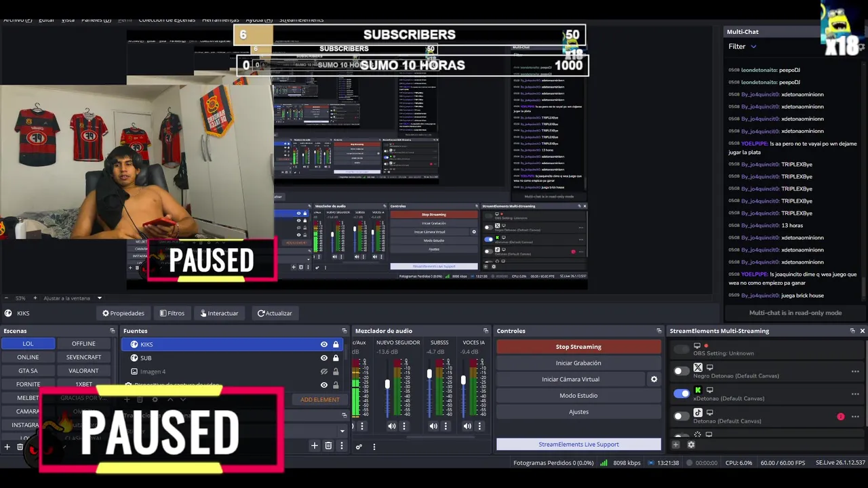Image resolution: width=868 pixels, height=488 pixels.
Task: Click StreamElements Live Support
Action: pos(578,445)
